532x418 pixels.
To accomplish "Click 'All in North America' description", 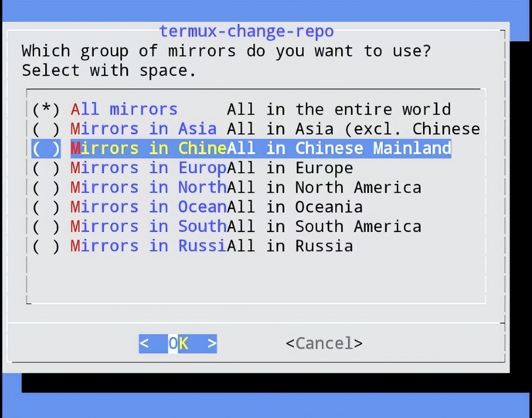I will coord(324,188).
